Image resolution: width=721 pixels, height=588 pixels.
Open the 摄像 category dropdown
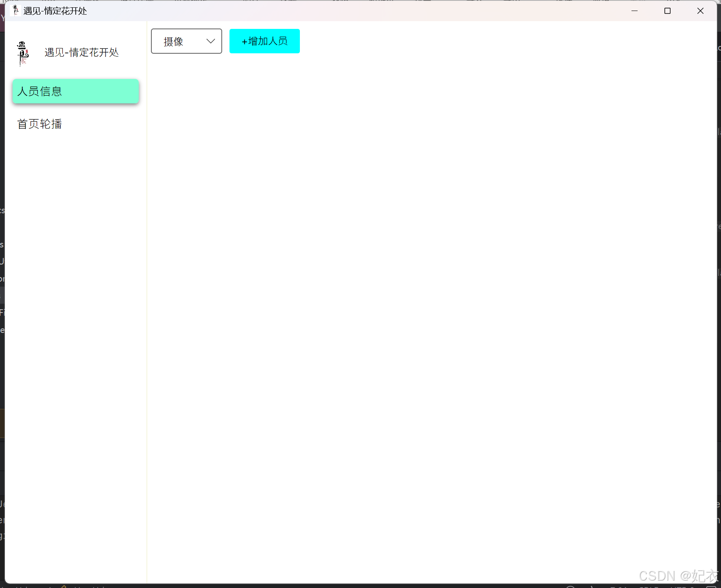tap(186, 41)
